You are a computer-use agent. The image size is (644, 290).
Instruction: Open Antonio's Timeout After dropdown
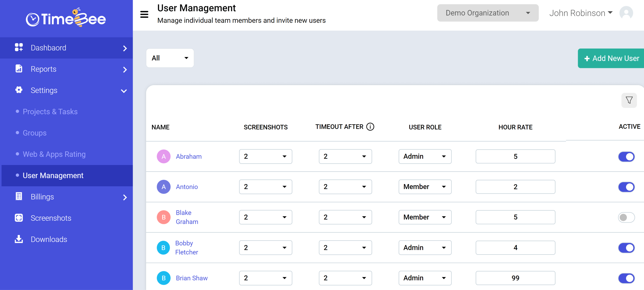[345, 187]
